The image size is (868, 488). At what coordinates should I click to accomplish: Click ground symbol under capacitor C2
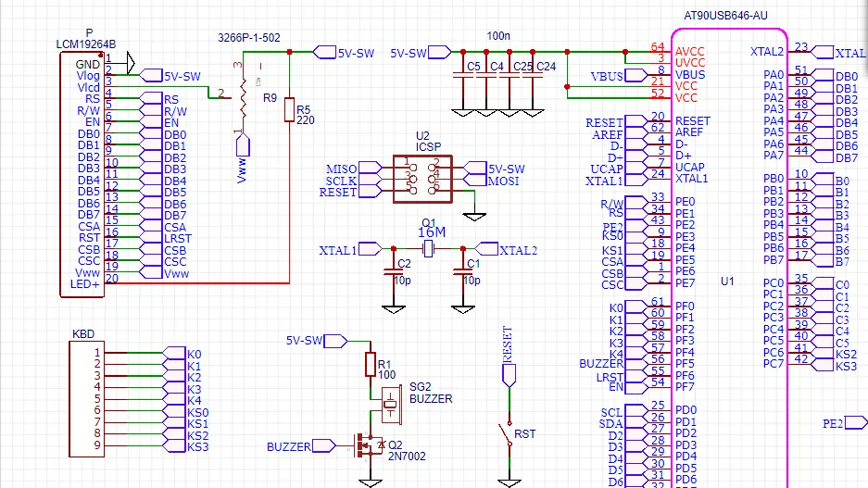394,309
